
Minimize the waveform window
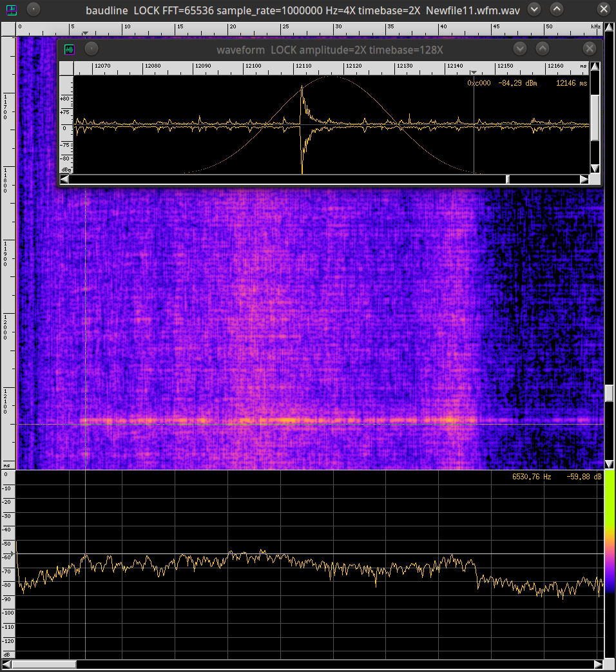[x=520, y=49]
